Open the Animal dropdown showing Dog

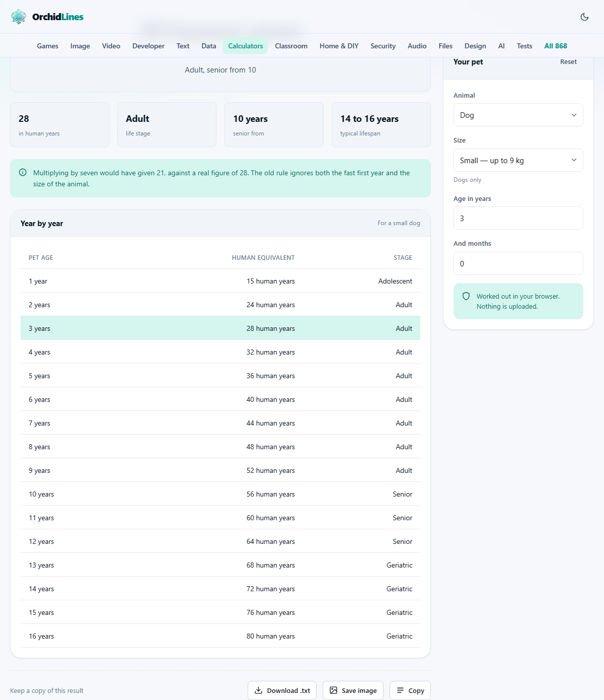[518, 115]
